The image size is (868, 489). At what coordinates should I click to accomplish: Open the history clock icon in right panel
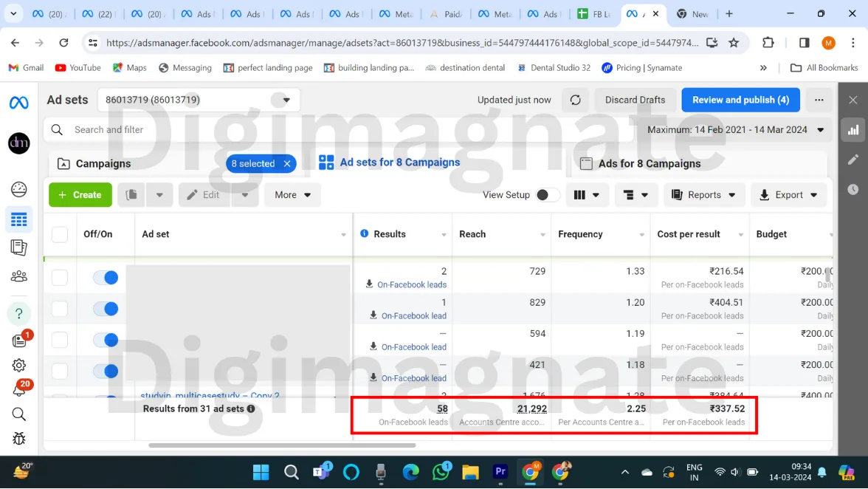pyautogui.click(x=853, y=189)
